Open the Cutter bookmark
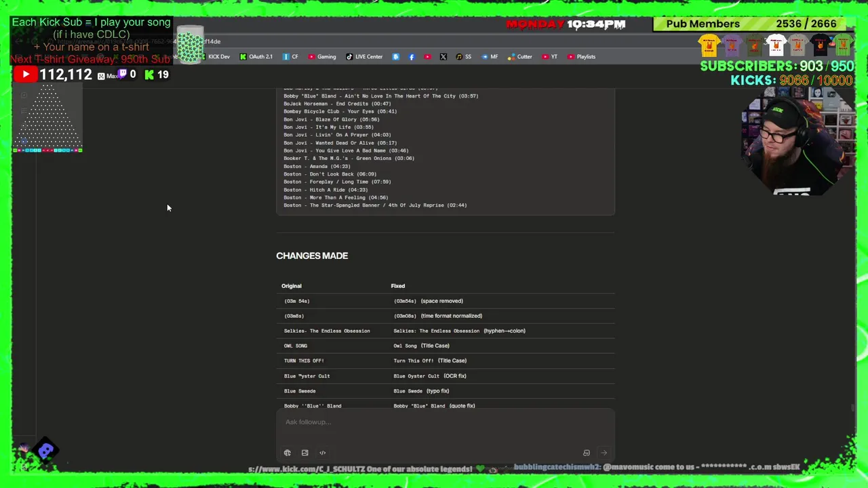The height and width of the screenshot is (488, 868). 520,57
